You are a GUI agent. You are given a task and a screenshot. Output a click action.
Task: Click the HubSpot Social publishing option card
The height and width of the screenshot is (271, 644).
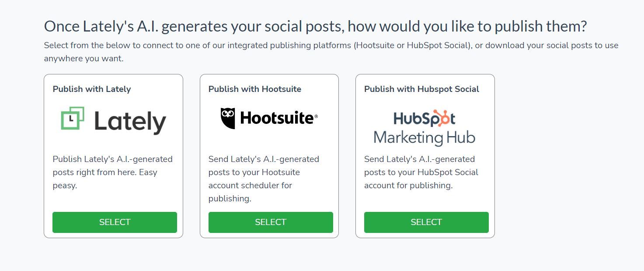[425, 155]
